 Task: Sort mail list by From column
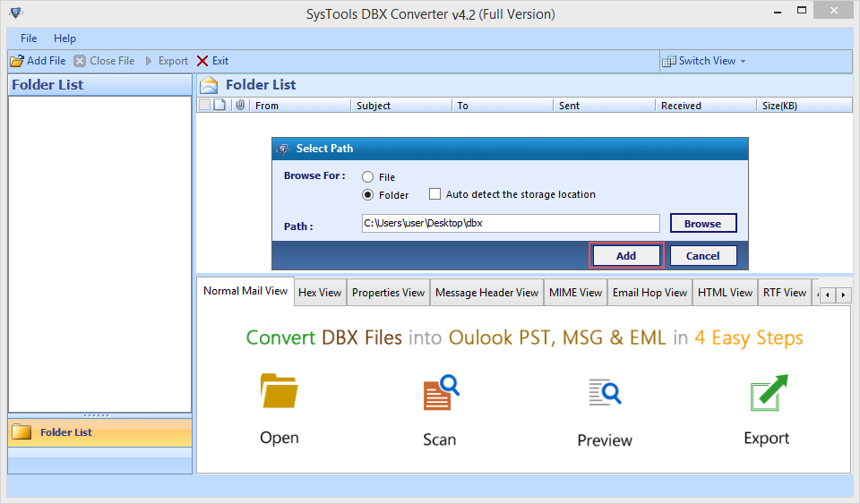[x=299, y=105]
